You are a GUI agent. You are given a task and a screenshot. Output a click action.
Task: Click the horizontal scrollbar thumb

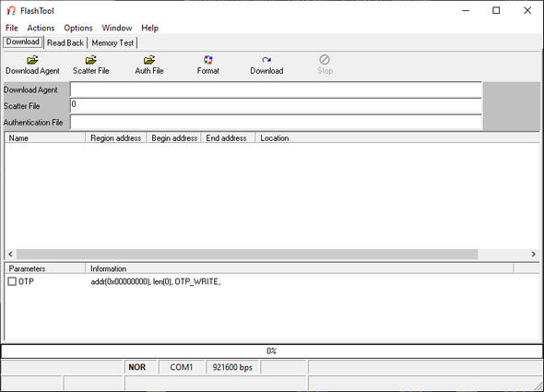click(x=247, y=255)
